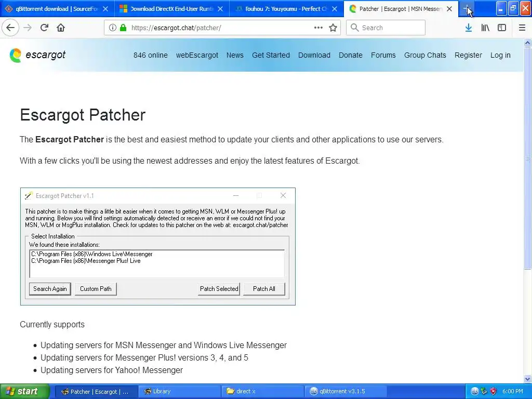The height and width of the screenshot is (399, 532).
Task: Click the Escargot Patcher heading
Action: (83, 115)
